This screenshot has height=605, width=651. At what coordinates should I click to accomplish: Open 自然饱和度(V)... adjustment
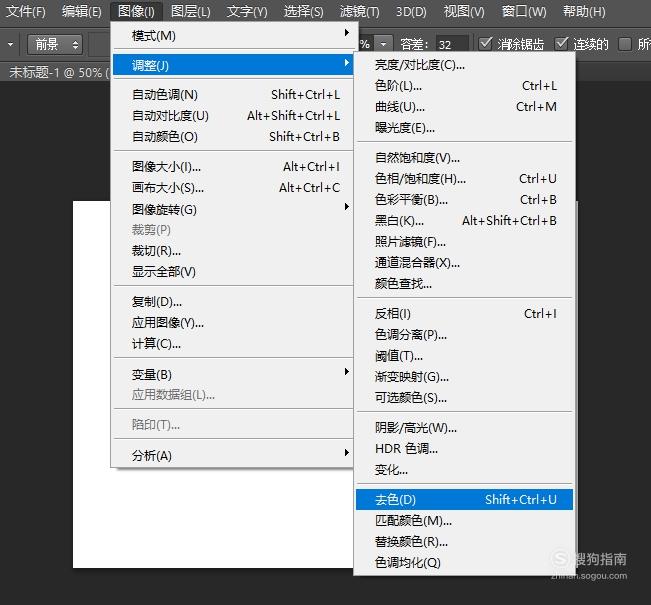click(464, 158)
